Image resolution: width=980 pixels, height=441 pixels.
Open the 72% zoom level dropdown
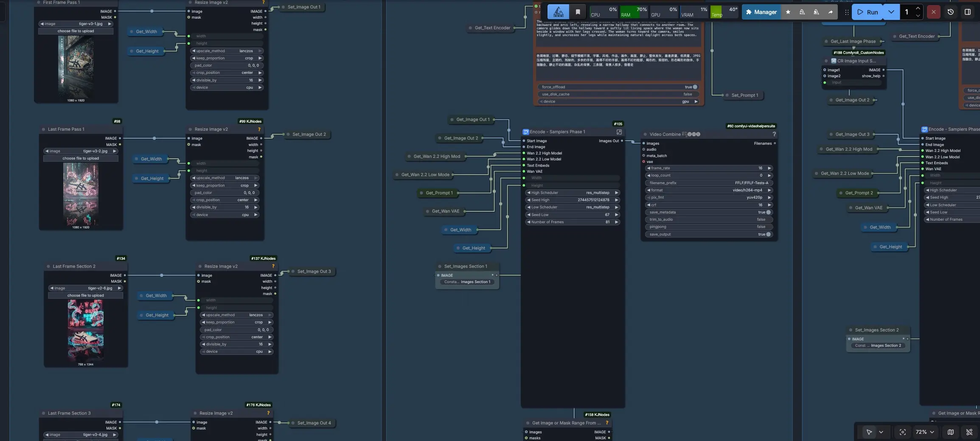[924, 432]
